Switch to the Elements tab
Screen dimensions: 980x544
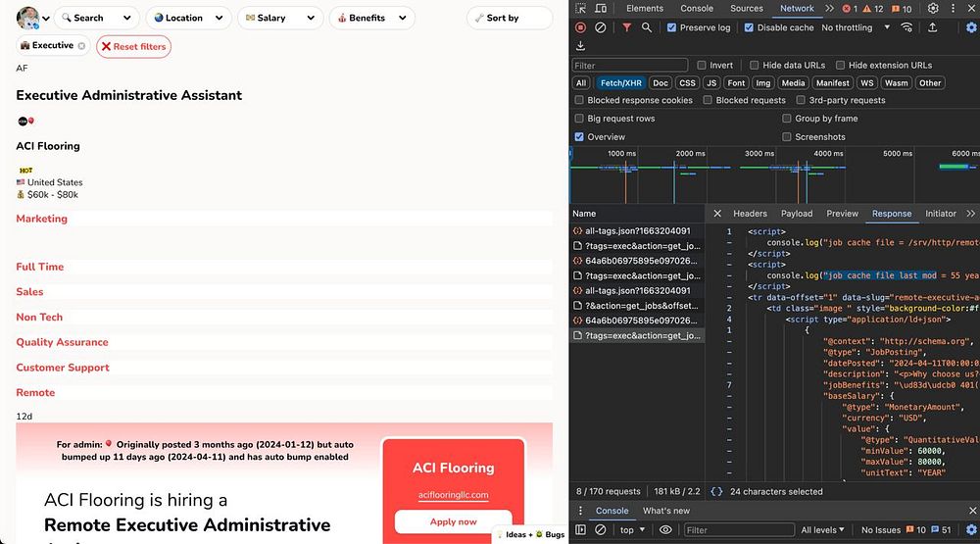point(645,8)
